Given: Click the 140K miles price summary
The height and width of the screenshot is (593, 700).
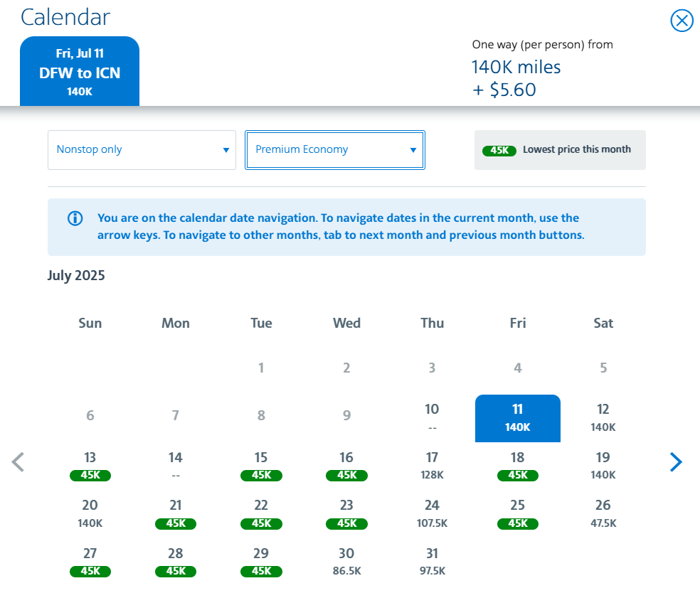Looking at the screenshot, I should tap(515, 66).
